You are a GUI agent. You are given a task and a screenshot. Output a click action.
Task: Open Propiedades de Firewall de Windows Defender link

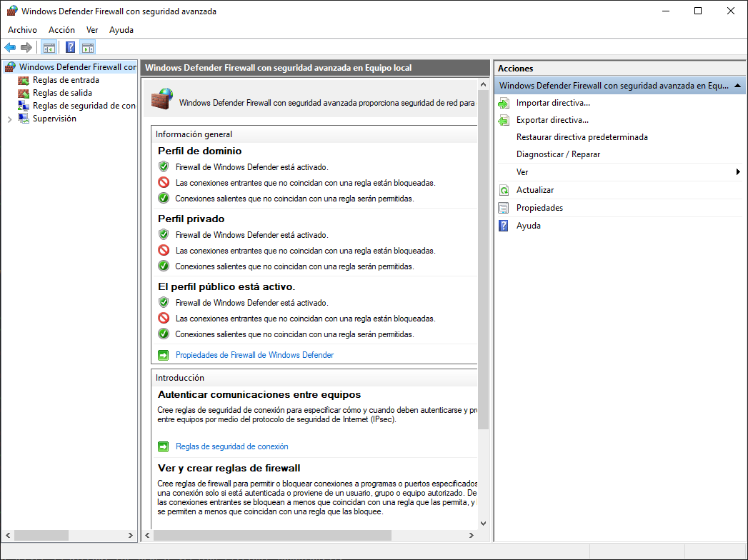[255, 355]
